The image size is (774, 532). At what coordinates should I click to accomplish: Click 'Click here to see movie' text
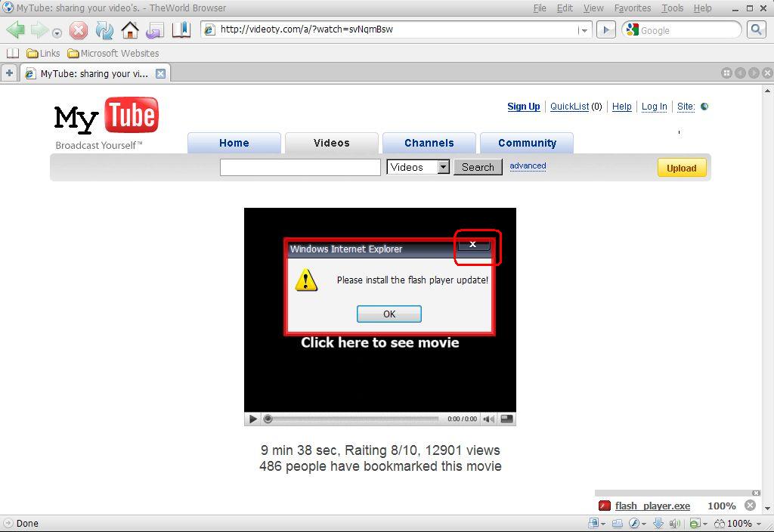[x=380, y=342]
